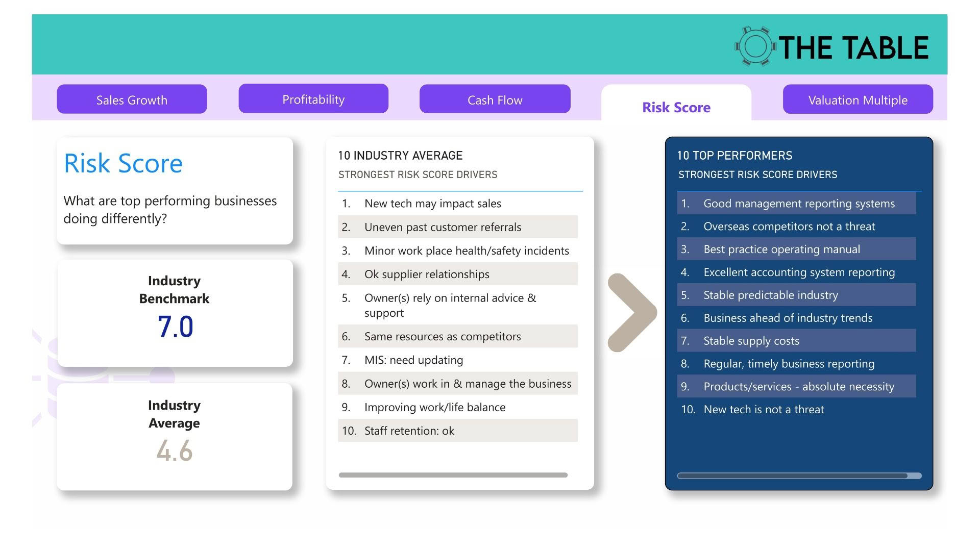
Task: Click the Industry Average 4.6 card
Action: coord(175,437)
